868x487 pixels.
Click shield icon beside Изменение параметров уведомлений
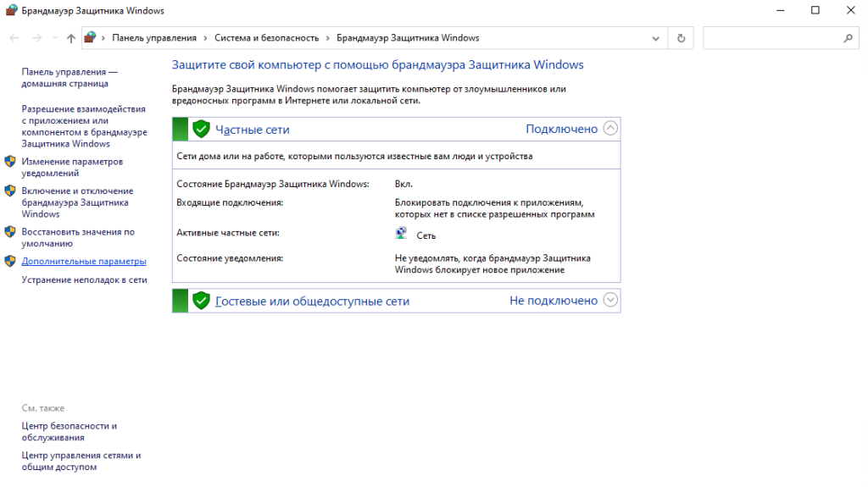[10, 161]
